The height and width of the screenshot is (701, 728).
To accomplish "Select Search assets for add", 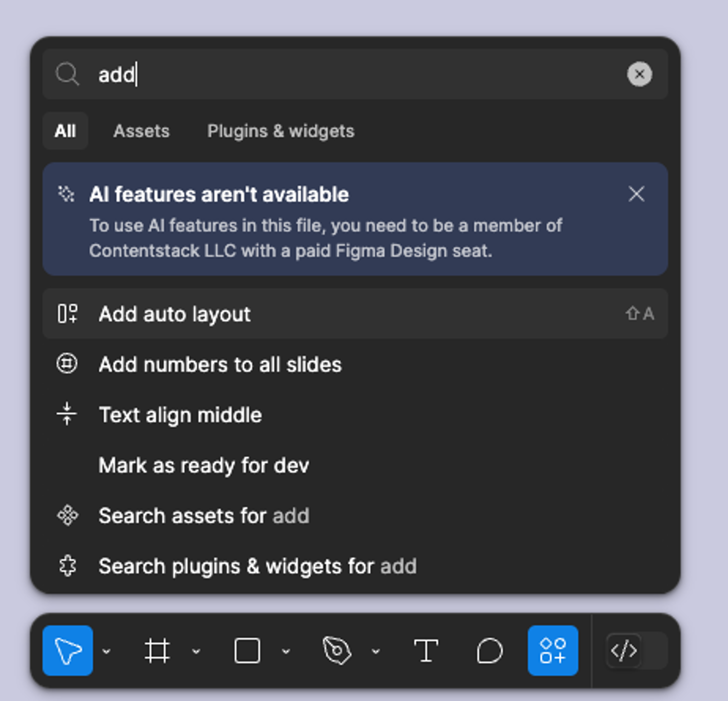I will coord(355,515).
